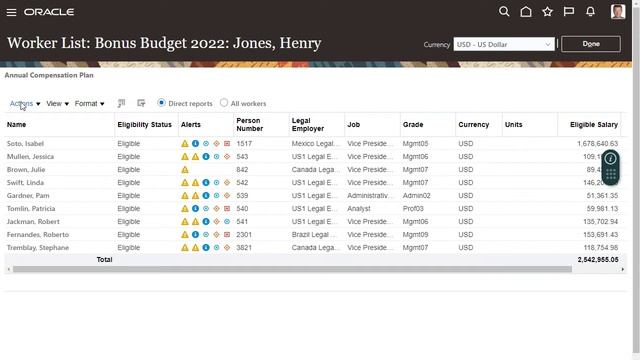
Task: Click grade cell Mgmt09
Action: click(415, 235)
